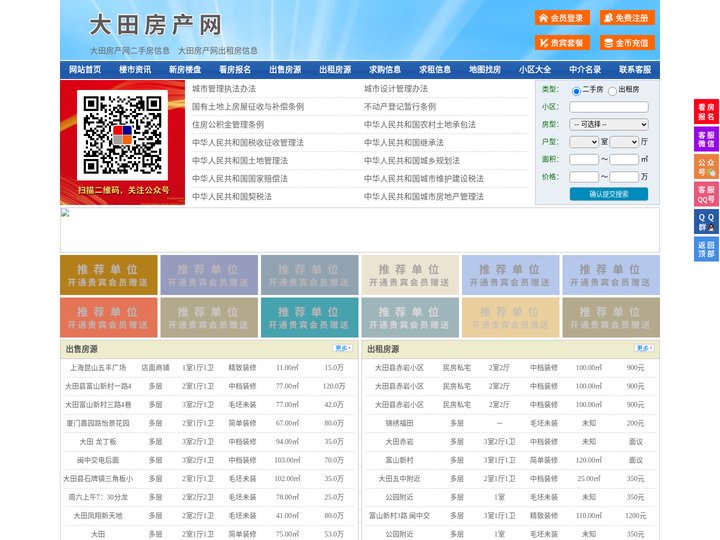Expand the 室 room count dropdown
Screen dimensions: 720x540
(584, 142)
